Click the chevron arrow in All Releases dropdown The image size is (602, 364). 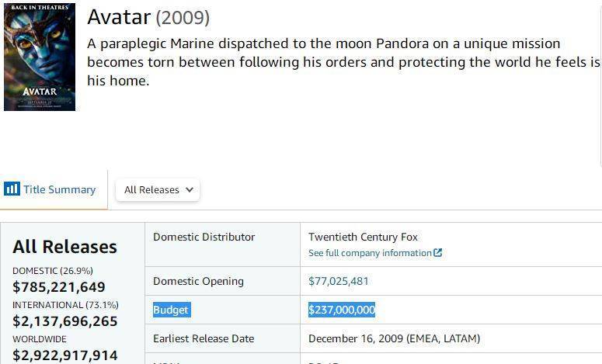(x=190, y=189)
